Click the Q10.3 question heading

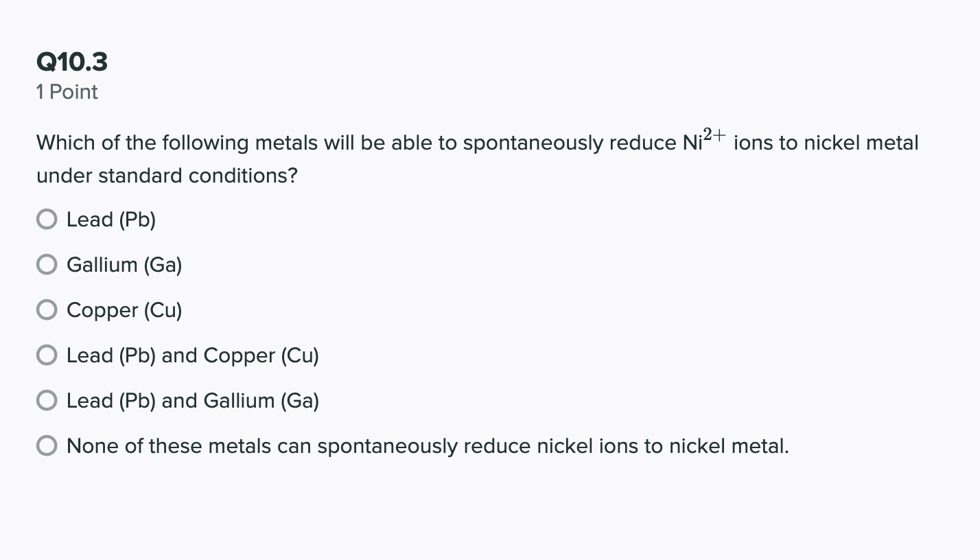[x=72, y=62]
